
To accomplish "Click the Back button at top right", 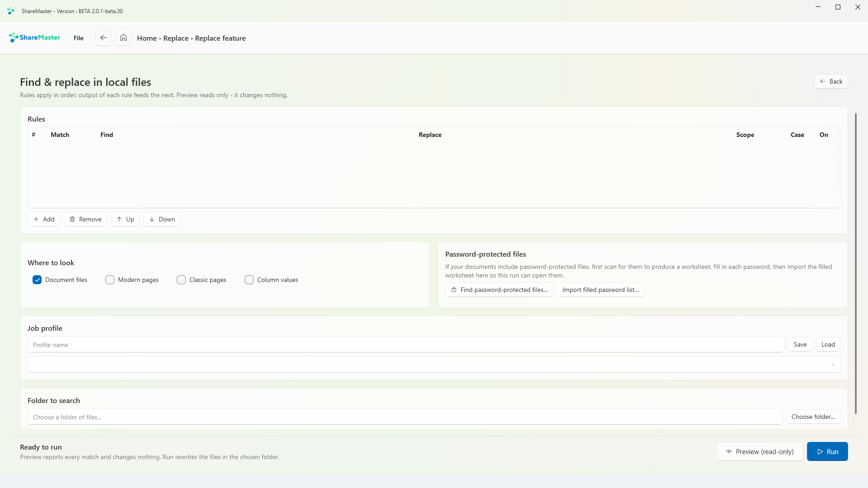I will pos(831,81).
